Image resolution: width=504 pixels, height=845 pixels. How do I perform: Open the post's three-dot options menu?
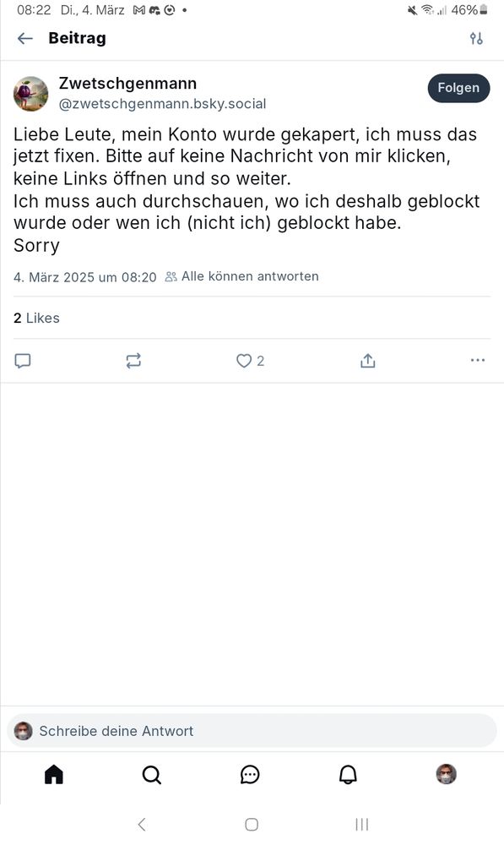pyautogui.click(x=478, y=360)
